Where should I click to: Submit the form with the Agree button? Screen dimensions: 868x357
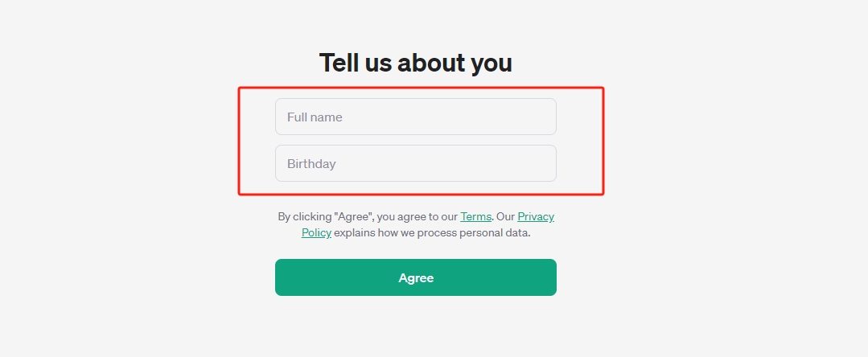[415, 277]
